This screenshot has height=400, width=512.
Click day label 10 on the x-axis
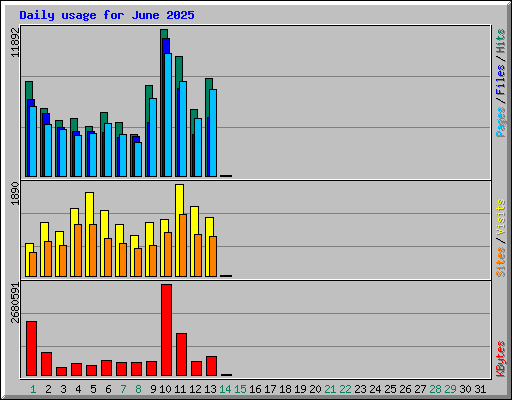pyautogui.click(x=165, y=389)
